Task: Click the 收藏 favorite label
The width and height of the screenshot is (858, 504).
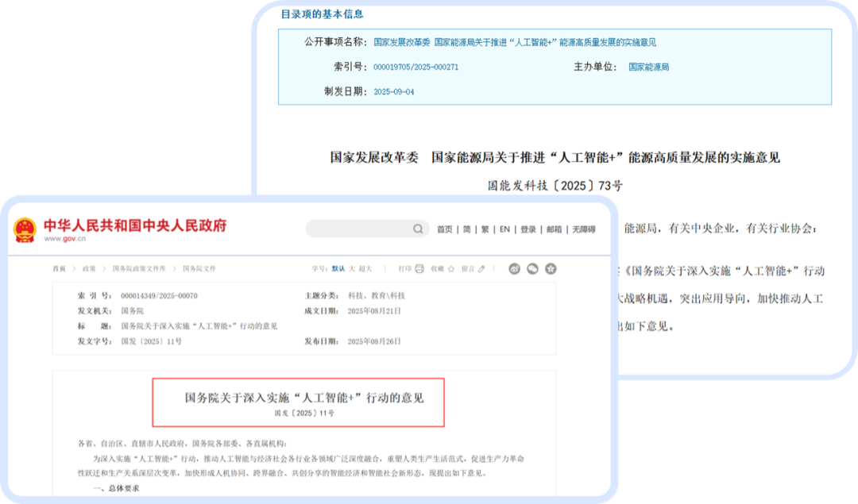Action: 437,269
